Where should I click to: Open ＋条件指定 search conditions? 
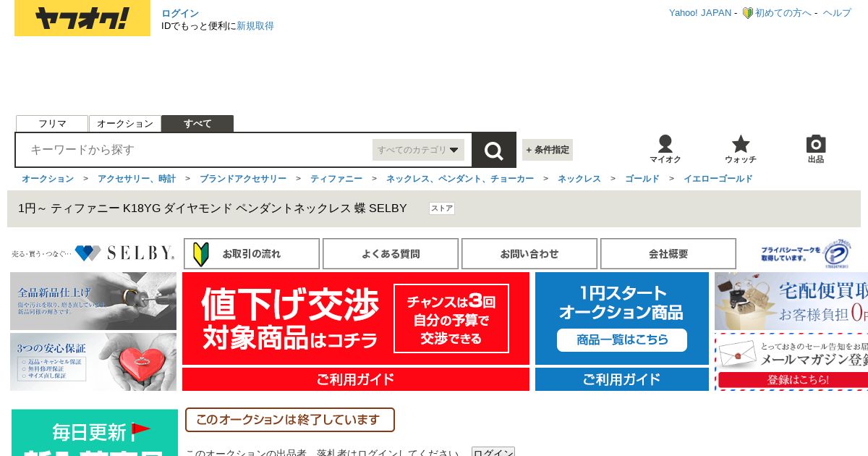pos(548,150)
